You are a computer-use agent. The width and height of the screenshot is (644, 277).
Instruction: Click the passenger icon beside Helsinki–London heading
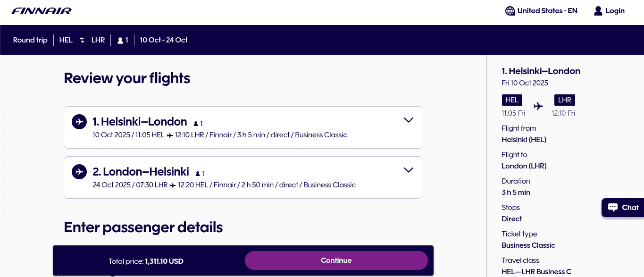pos(197,123)
